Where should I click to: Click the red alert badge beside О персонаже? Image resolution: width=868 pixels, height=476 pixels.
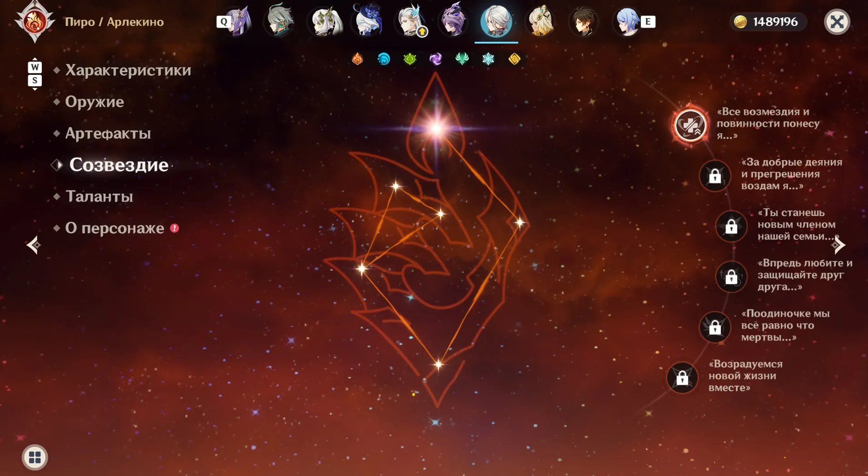click(174, 228)
